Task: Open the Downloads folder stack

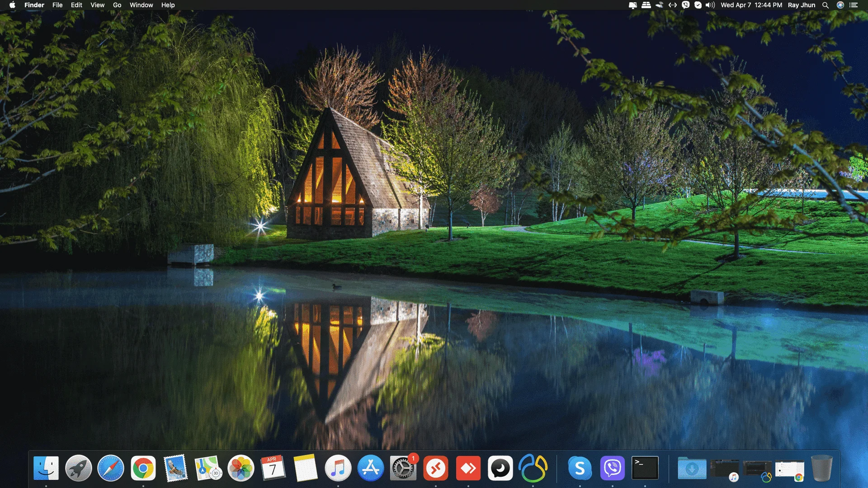Action: pos(692,468)
